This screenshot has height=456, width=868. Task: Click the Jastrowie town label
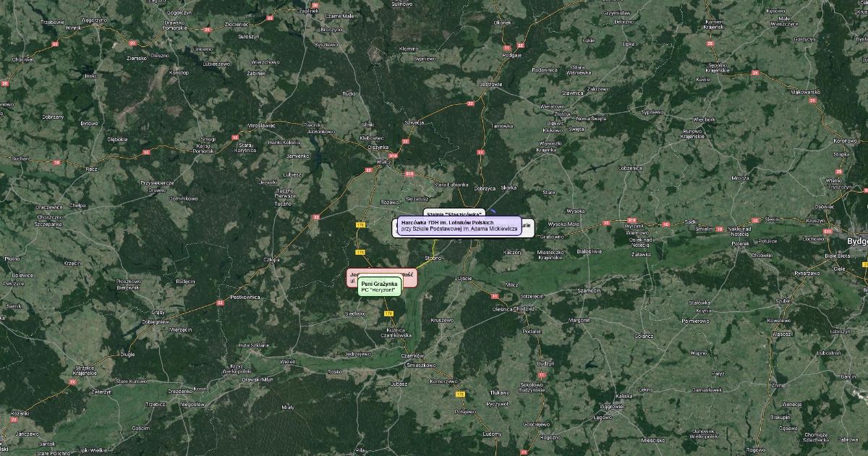pos(490,84)
